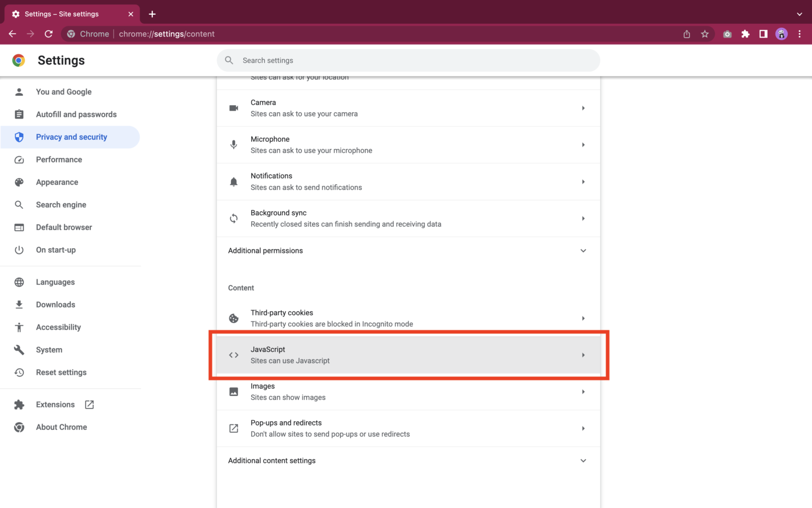Click the Microphone icon
812x508 pixels.
[x=234, y=144]
